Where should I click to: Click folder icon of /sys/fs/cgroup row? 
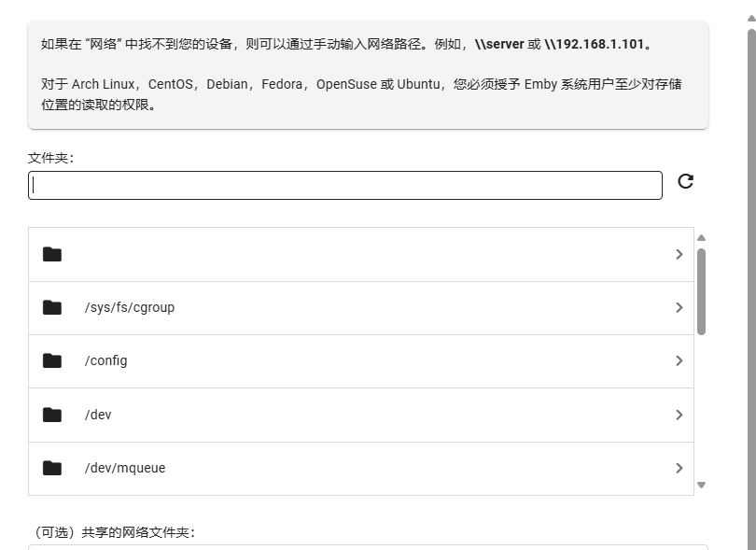pos(52,307)
